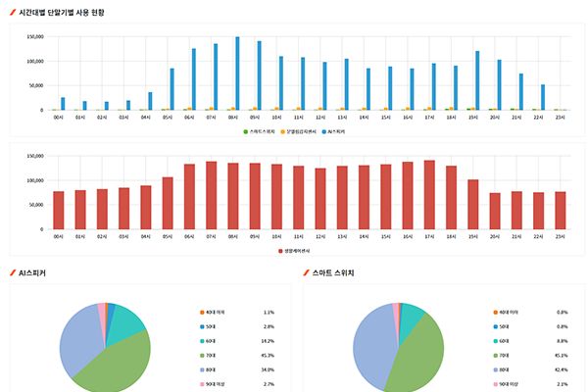
Task: Click the blue bar at 00시 in top chart
Action: [x=63, y=104]
